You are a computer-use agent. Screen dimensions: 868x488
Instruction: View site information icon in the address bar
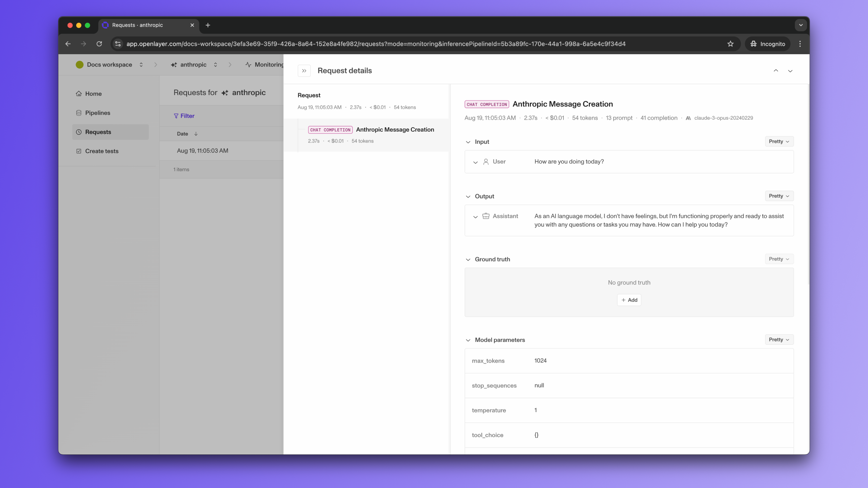coord(118,44)
